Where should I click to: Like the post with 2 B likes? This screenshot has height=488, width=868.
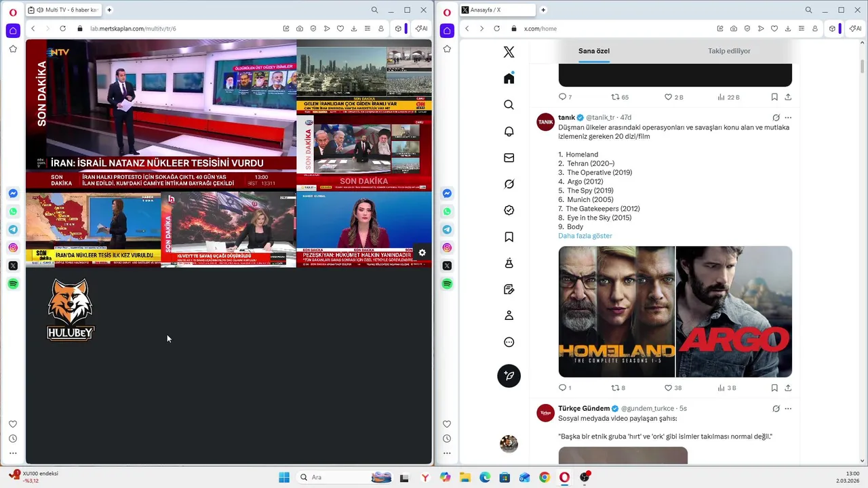(673, 97)
